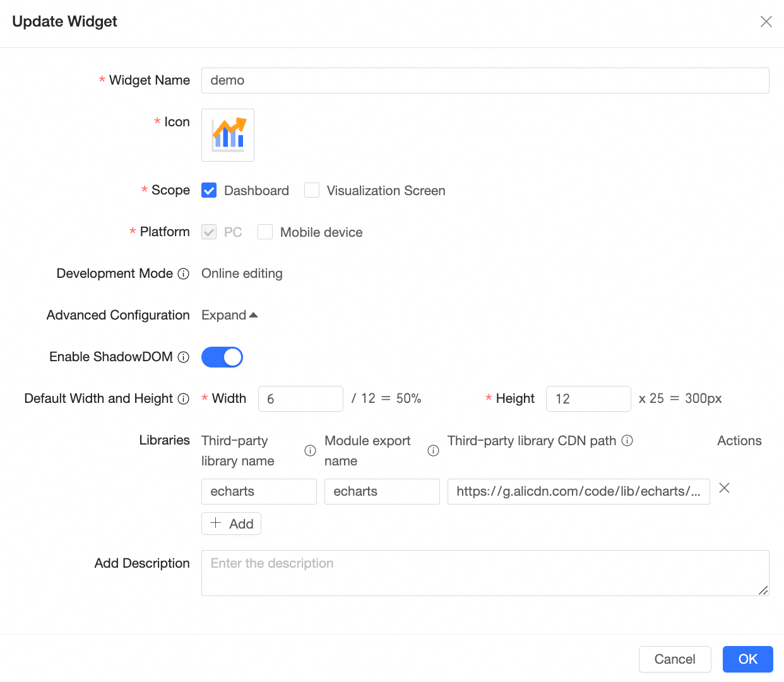Image resolution: width=784 pixels, height=682 pixels.
Task: Close the Update Widget dialog
Action: (x=766, y=21)
